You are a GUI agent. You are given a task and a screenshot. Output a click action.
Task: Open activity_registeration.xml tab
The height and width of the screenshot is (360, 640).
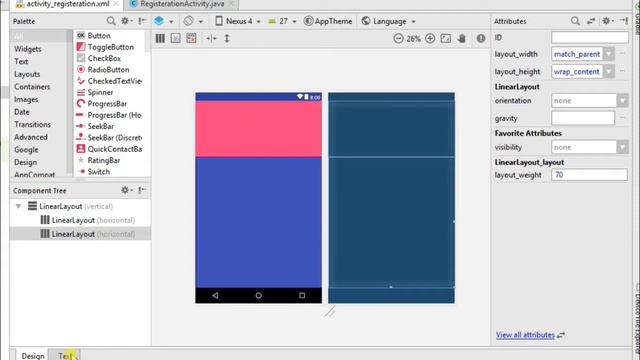point(68,4)
